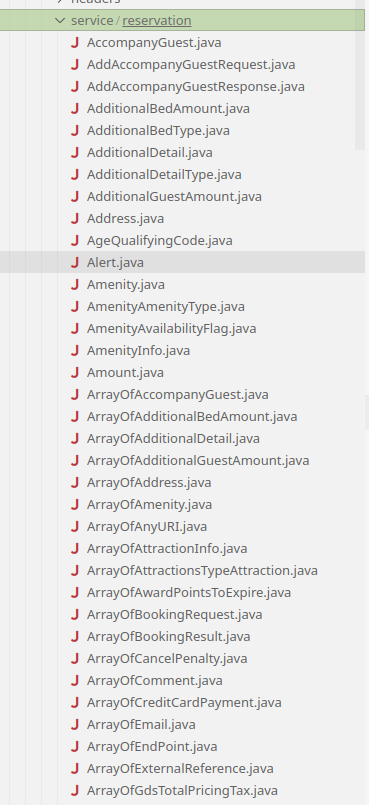369x805 pixels.
Task: Click Java icon of Alert.java
Action: click(75, 263)
